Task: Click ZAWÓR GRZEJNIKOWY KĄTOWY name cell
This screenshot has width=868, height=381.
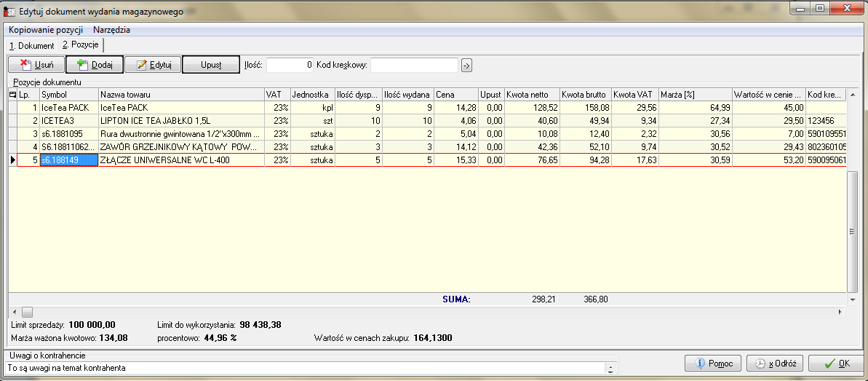Action: tap(181, 147)
